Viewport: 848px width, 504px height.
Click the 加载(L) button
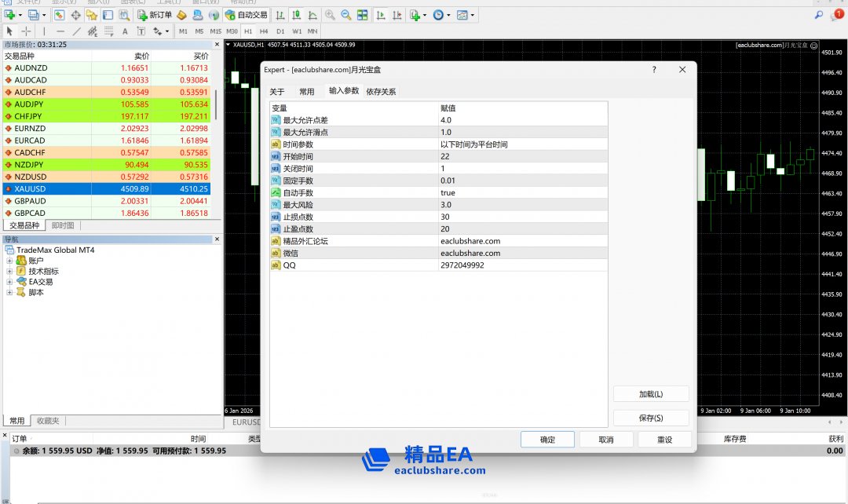point(651,394)
